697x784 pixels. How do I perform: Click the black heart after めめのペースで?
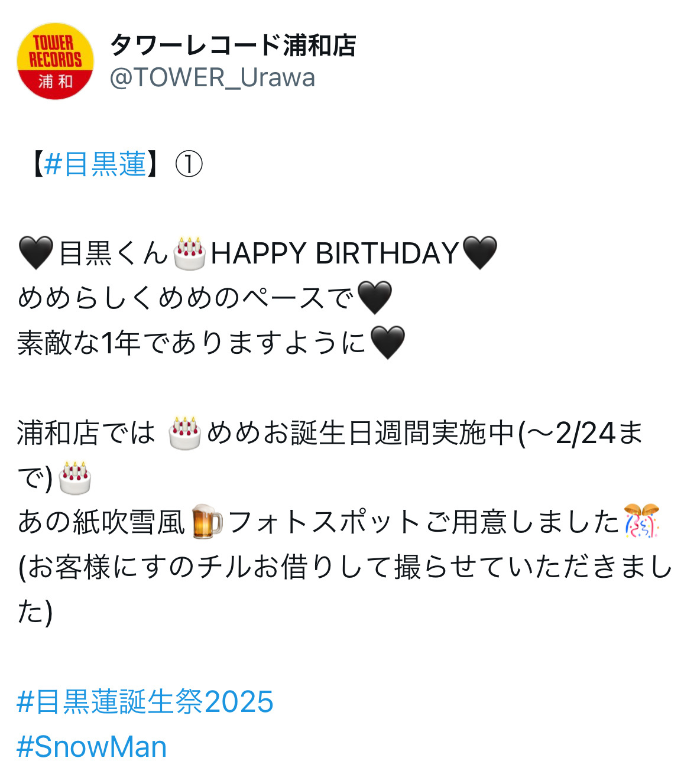375,298
